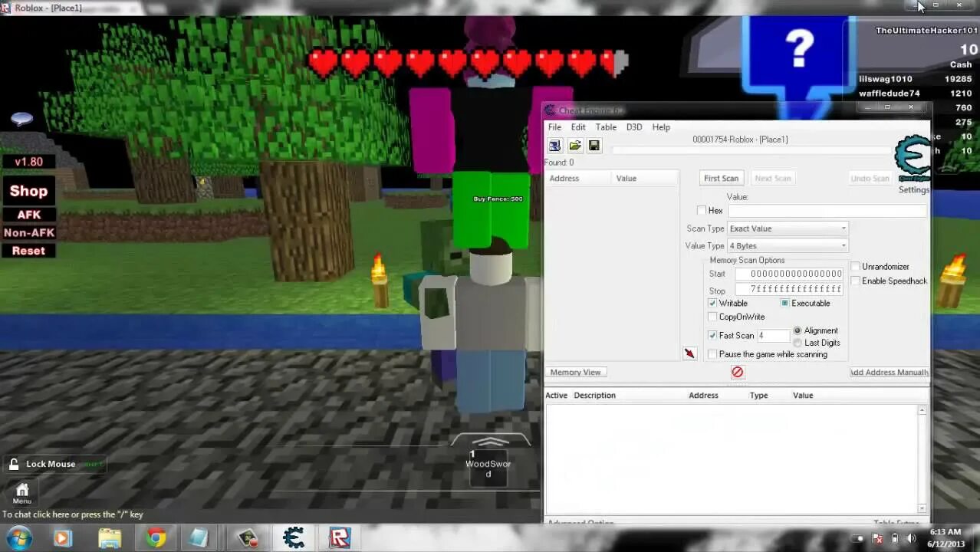Click the Undo Scan button
The width and height of the screenshot is (980, 552).
[870, 178]
